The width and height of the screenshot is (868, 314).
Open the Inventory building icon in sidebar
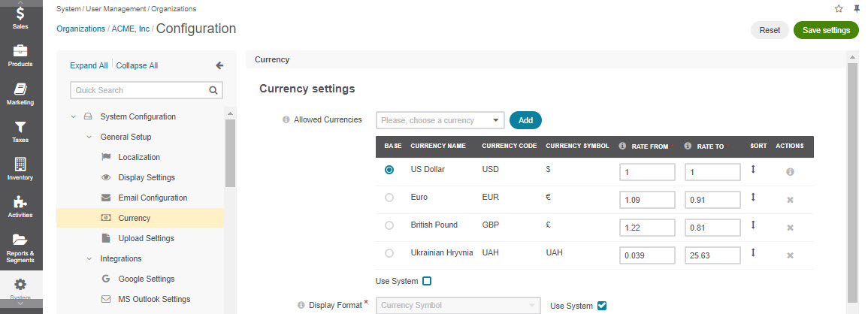(20, 165)
